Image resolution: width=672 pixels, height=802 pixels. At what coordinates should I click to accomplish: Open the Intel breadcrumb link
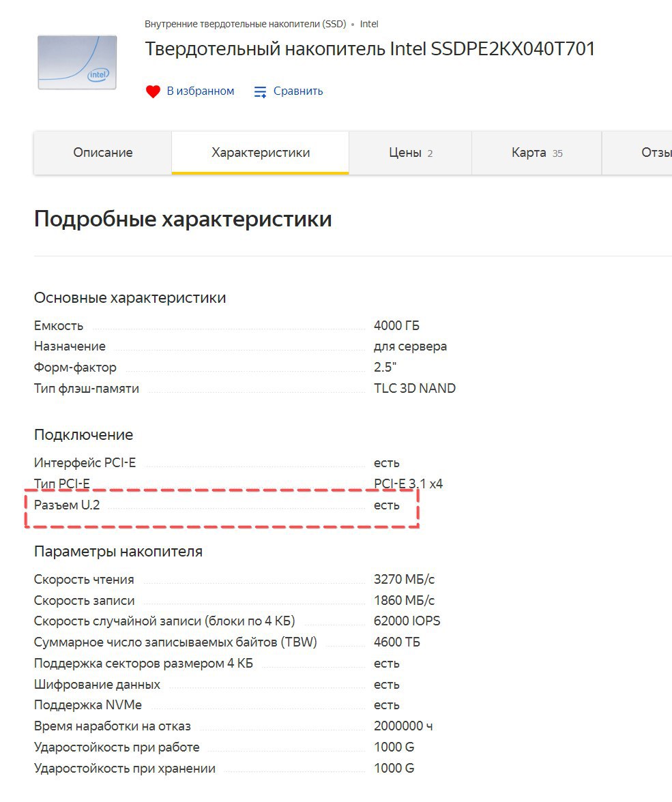(369, 24)
